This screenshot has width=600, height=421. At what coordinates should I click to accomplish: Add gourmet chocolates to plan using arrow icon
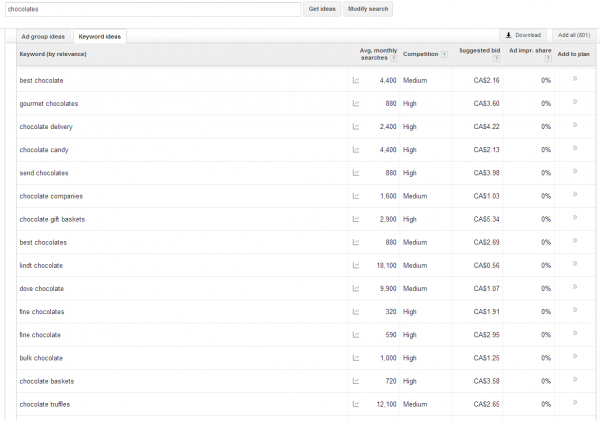coord(574,103)
